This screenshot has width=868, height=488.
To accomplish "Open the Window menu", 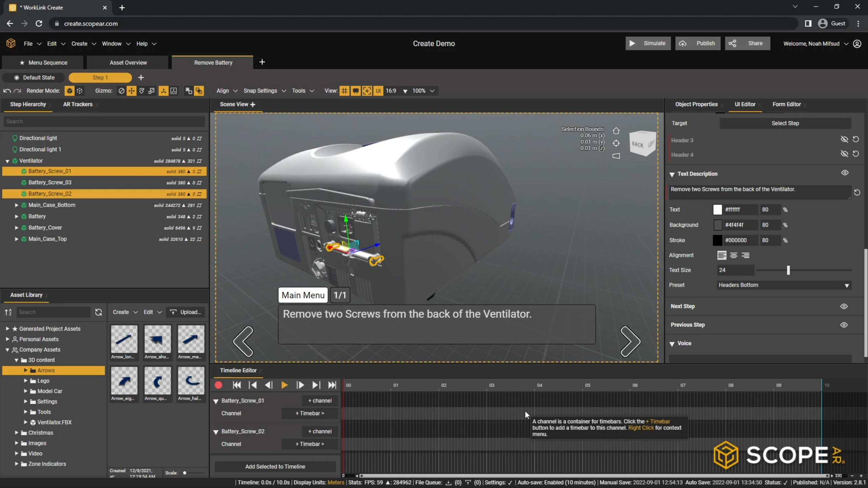I will pos(116,44).
